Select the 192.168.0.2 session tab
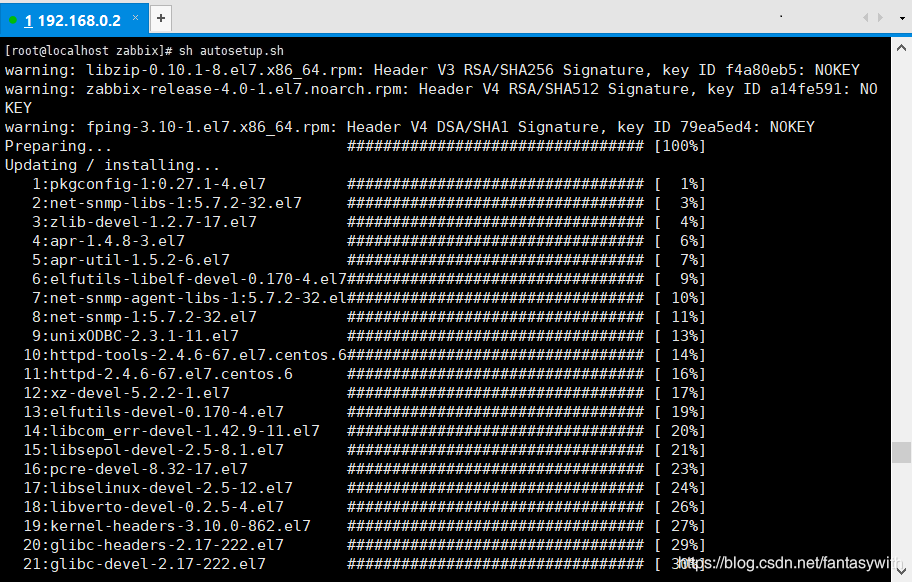Viewport: 912px width, 582px height. coord(73,20)
